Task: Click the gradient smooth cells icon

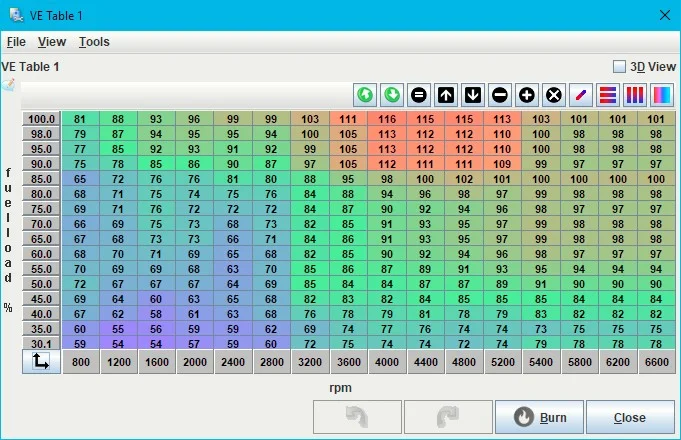Action: pos(661,95)
